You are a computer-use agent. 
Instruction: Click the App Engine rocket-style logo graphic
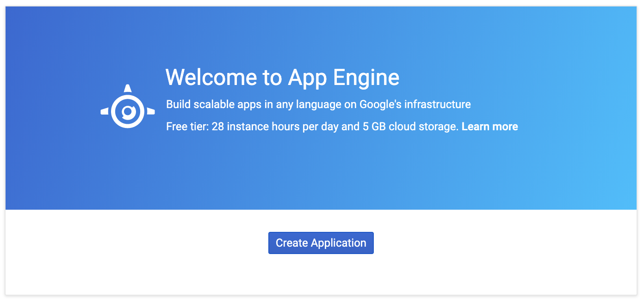[127, 111]
